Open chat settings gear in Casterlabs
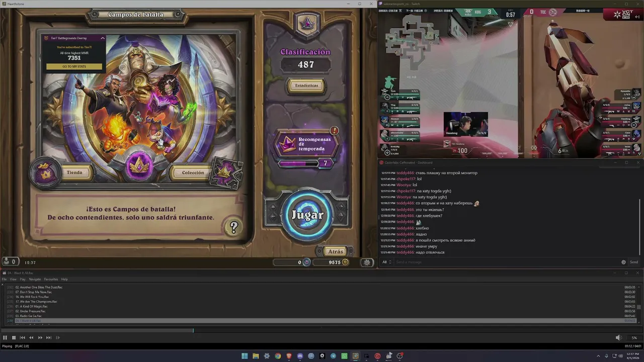The height and width of the screenshot is (362, 644). click(623, 262)
